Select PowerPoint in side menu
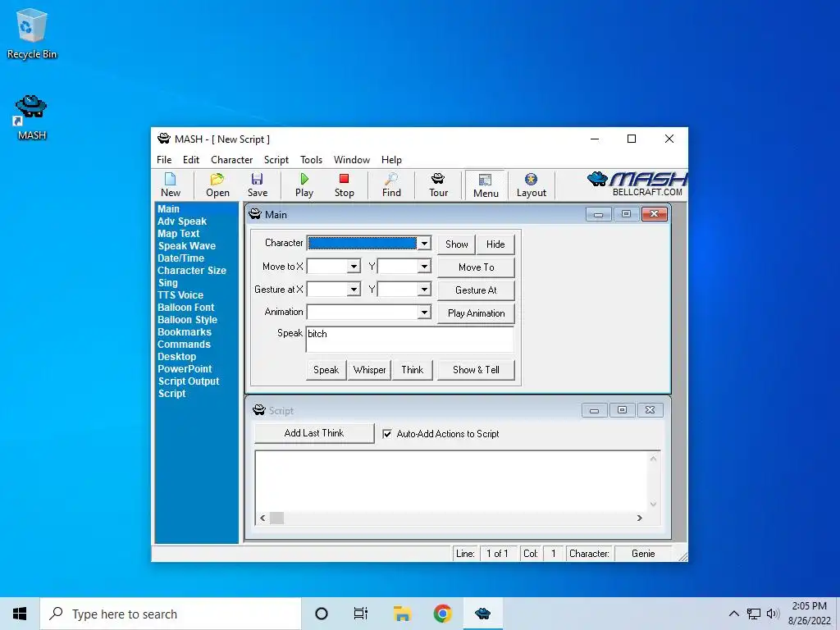The height and width of the screenshot is (630, 840). point(185,369)
